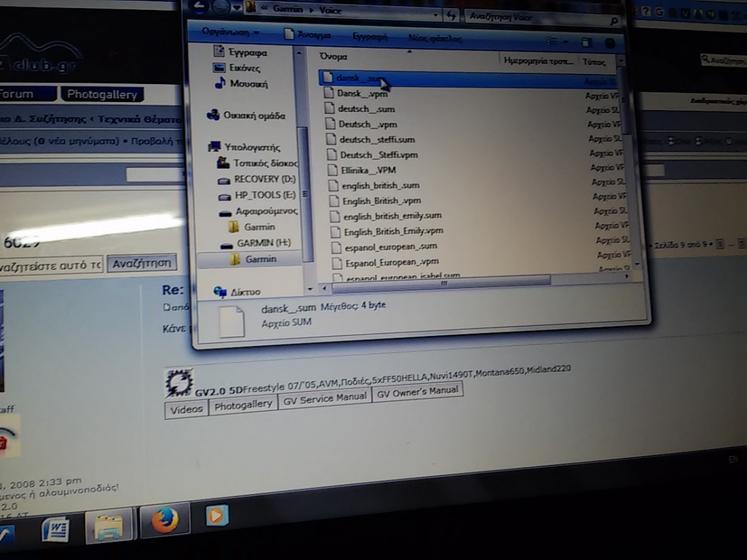The width and height of the screenshot is (747, 560).
Task: Select the HP_TOOLS (E:) drive
Action: (x=257, y=195)
